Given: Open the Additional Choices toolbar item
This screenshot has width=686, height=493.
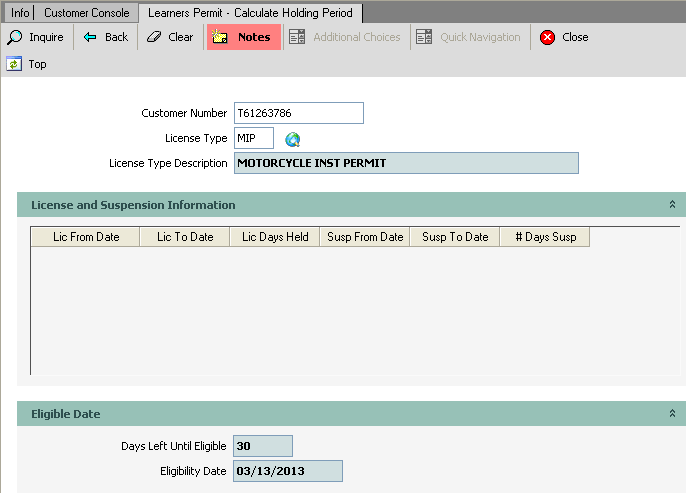Looking at the screenshot, I should 345,37.
